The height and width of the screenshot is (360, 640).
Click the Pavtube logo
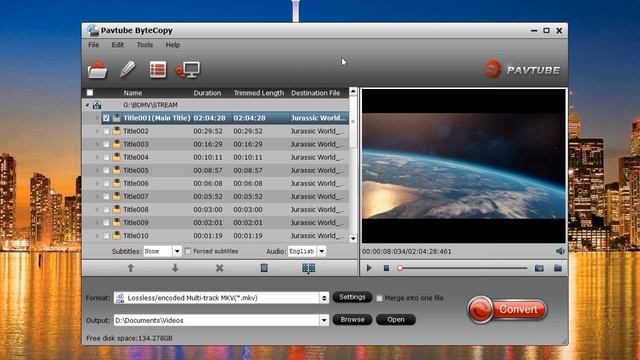[522, 69]
